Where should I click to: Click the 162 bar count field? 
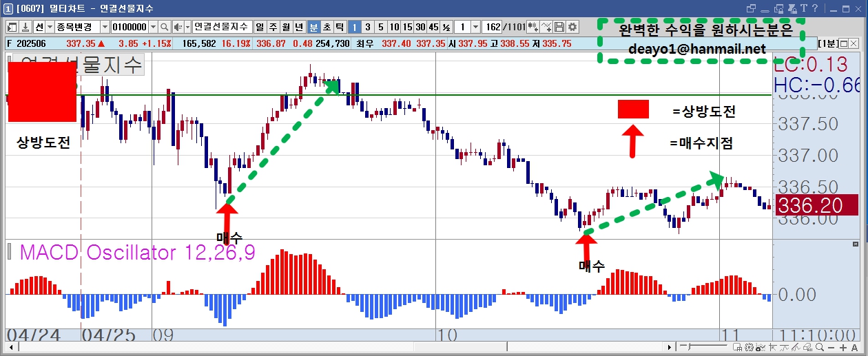(x=492, y=27)
